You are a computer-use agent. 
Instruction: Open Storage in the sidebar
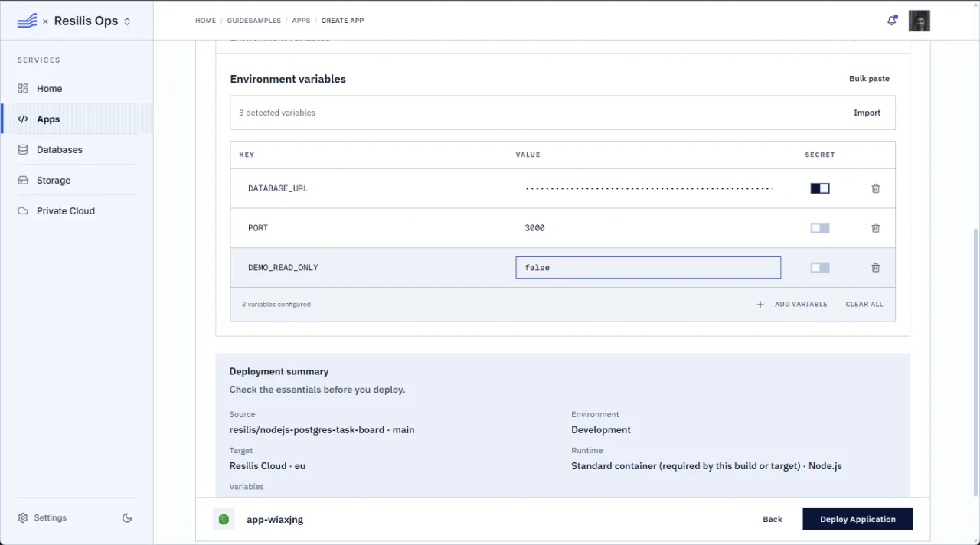54,181
